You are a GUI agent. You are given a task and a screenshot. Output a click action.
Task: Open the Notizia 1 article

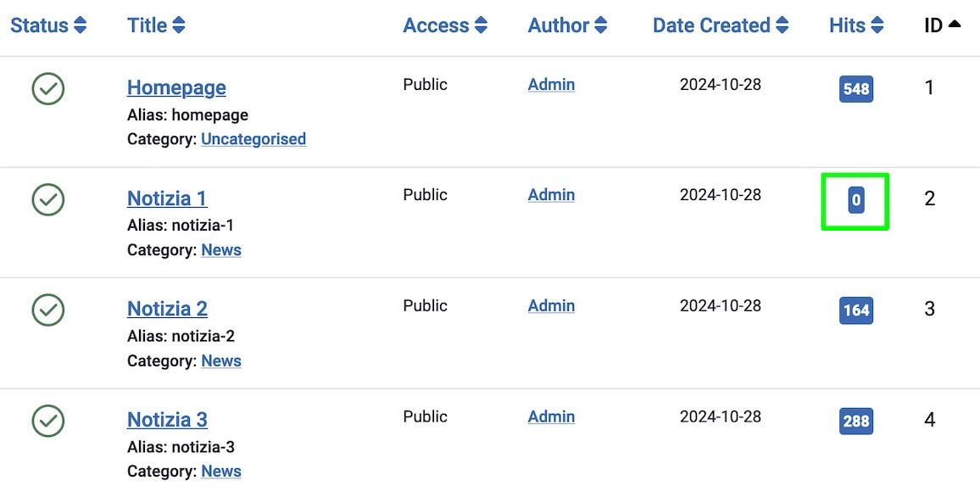[x=167, y=198]
